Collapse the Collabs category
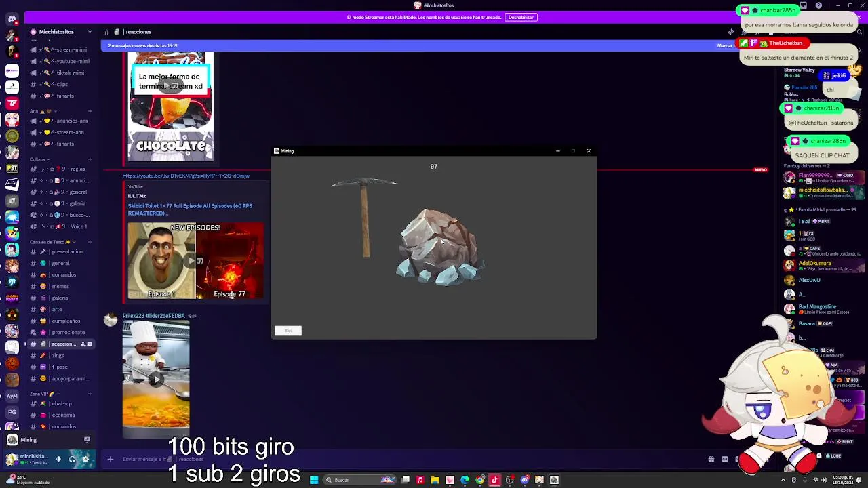This screenshot has width=868, height=488. [41, 159]
